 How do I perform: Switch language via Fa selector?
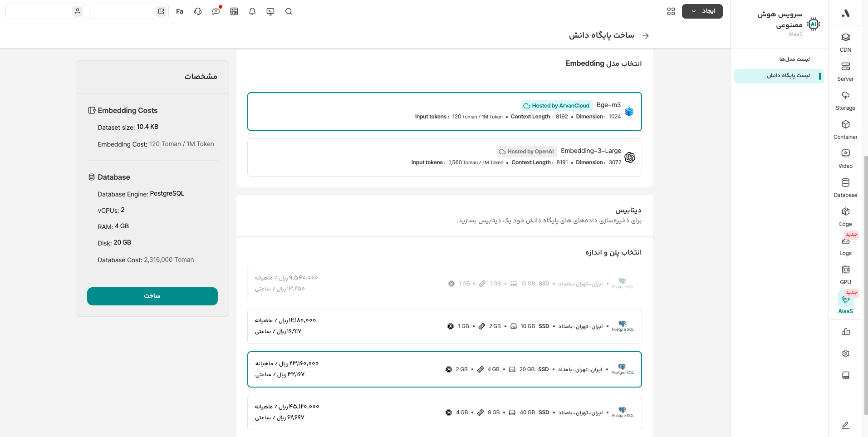180,11
